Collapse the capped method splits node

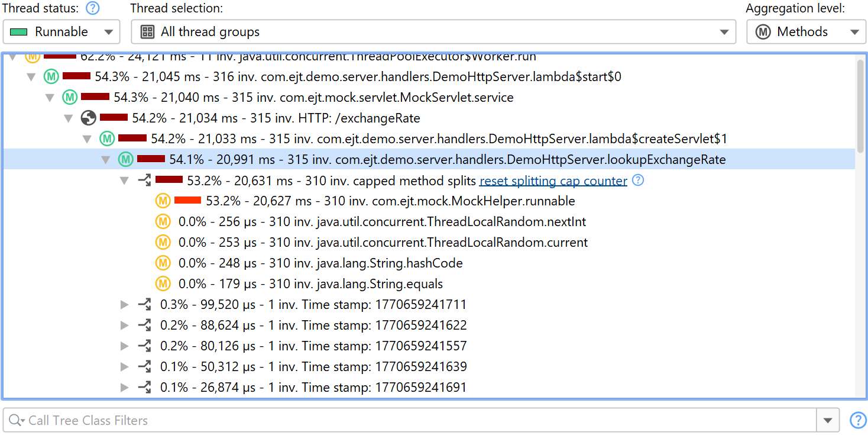click(x=124, y=181)
